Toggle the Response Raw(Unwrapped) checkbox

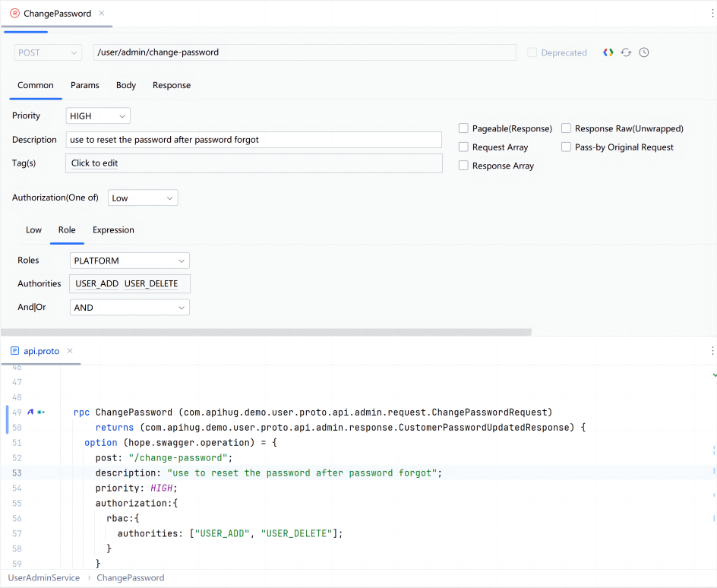tap(566, 128)
